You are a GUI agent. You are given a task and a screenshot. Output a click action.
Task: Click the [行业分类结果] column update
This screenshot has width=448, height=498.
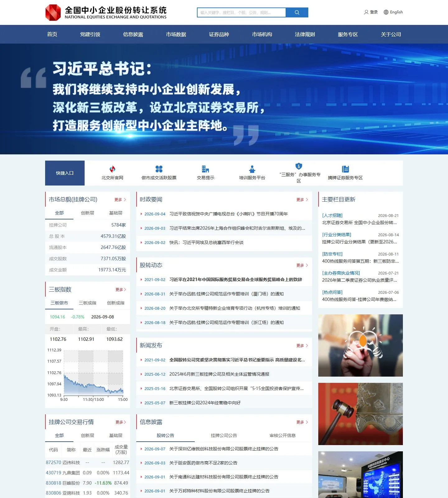337,235
